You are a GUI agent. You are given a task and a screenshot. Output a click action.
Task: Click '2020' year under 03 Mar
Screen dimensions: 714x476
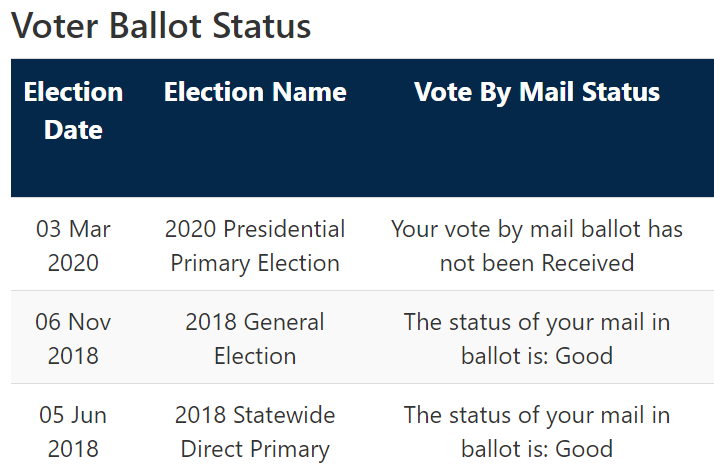pyautogui.click(x=73, y=263)
